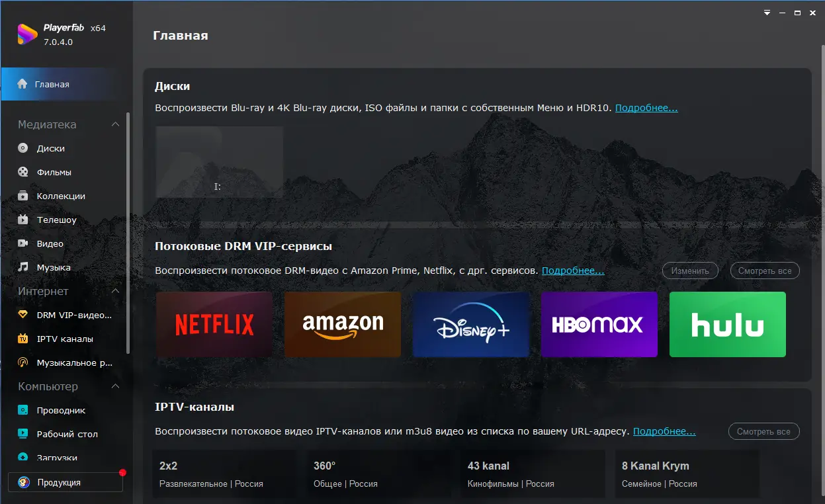Click the icon beside Рабочий стол

[23, 434]
